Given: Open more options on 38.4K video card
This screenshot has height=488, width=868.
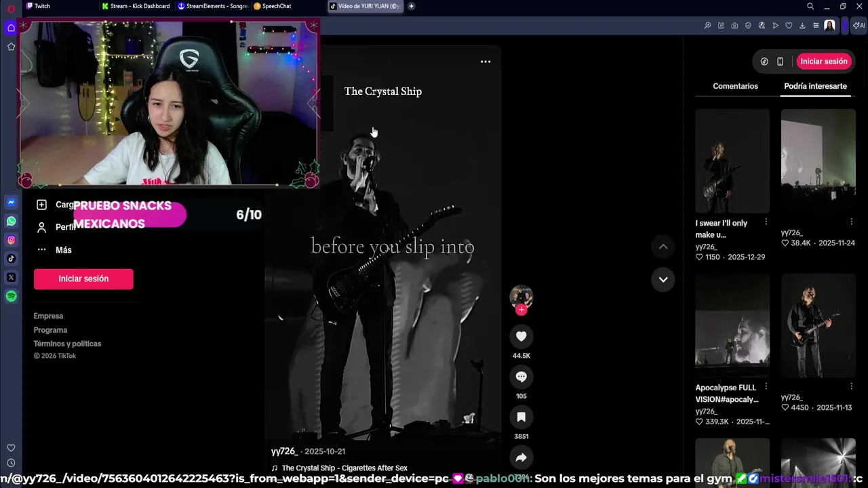Looking at the screenshot, I should (852, 222).
